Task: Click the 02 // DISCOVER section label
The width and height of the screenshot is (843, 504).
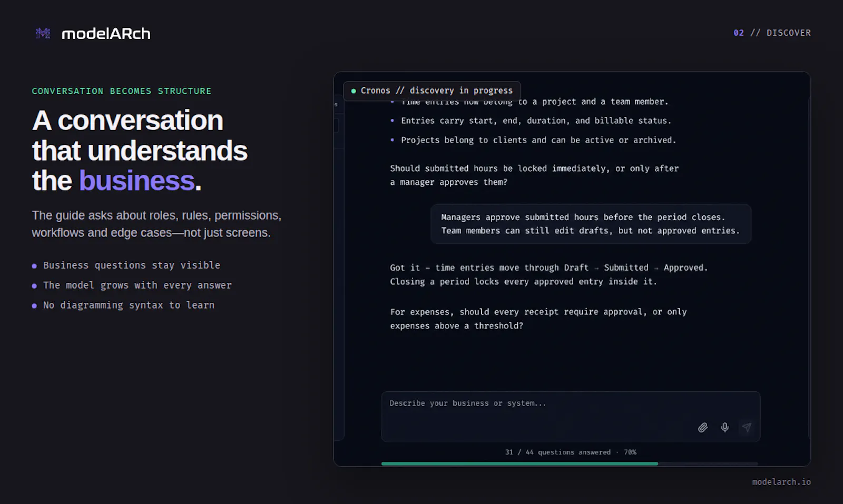Action: point(772,33)
